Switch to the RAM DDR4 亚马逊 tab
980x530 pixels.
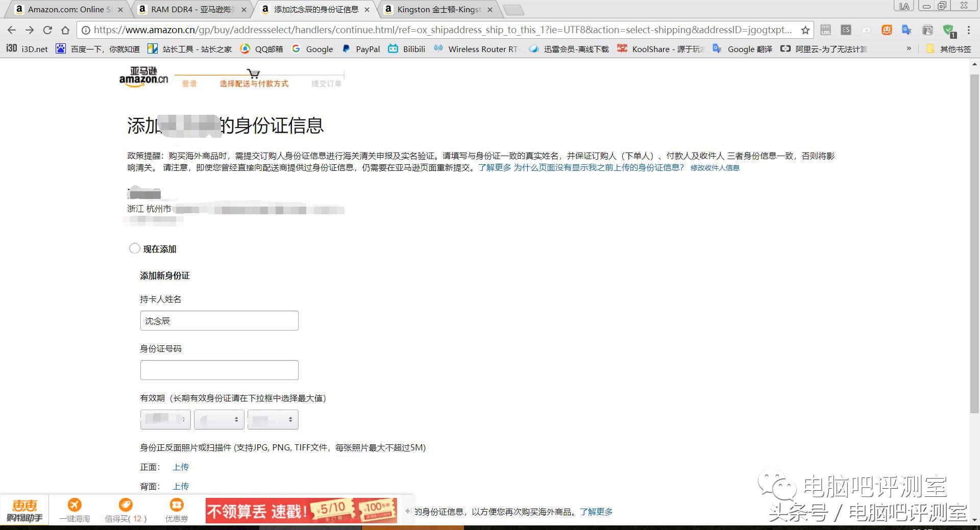pos(189,9)
